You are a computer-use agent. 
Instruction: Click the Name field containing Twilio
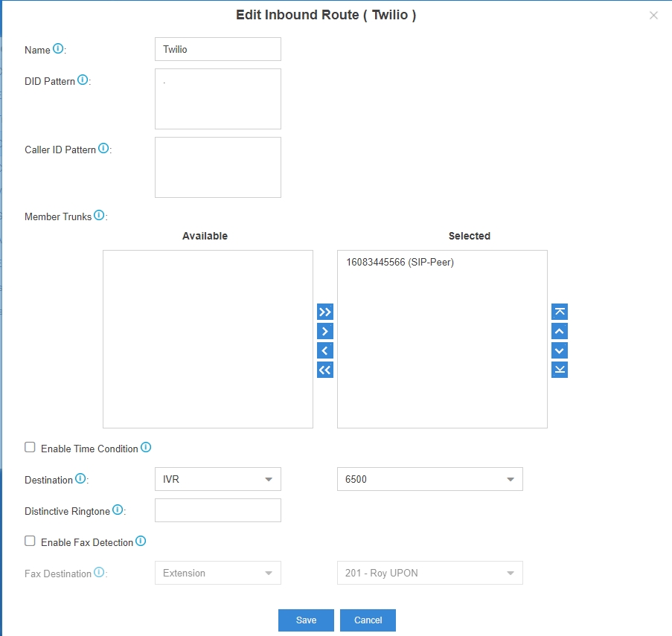click(218, 49)
